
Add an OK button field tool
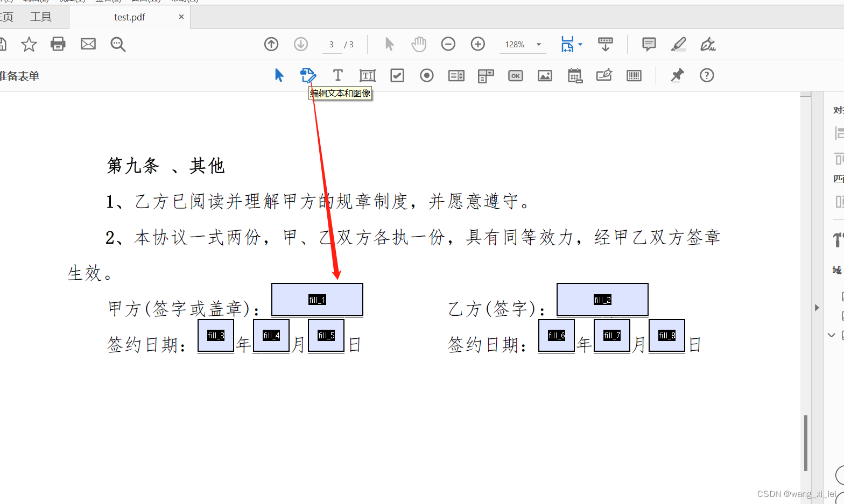click(516, 75)
